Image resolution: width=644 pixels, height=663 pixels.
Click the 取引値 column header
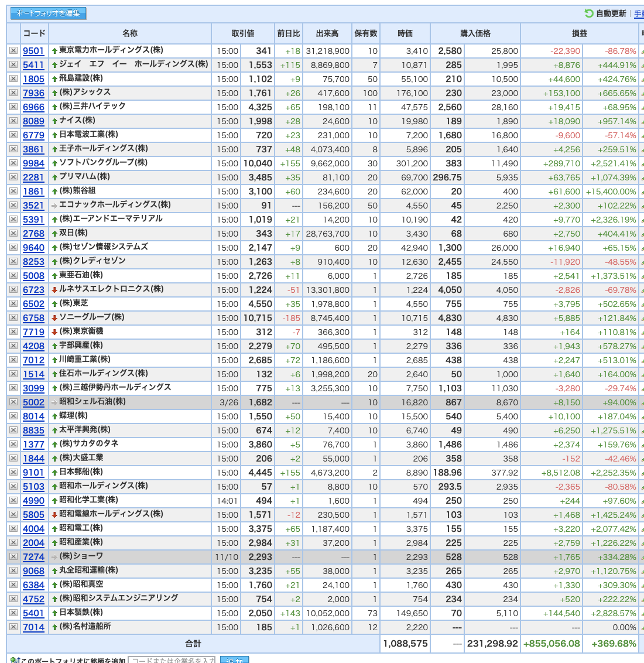click(x=242, y=33)
